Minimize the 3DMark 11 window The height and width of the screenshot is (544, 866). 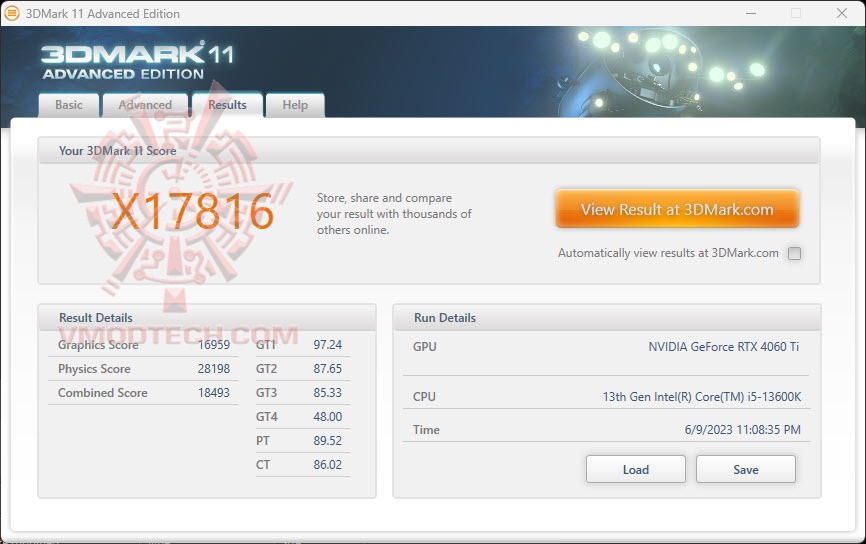click(x=751, y=13)
